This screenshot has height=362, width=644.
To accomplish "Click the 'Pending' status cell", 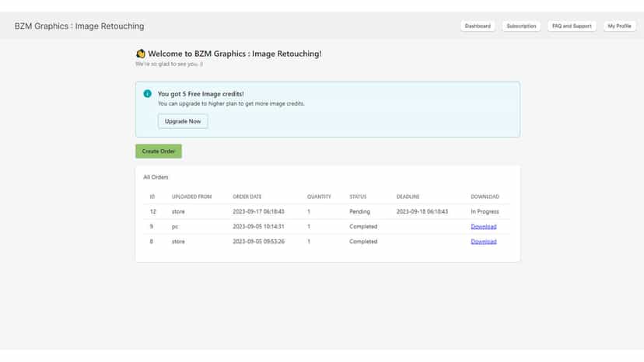I will [359, 212].
